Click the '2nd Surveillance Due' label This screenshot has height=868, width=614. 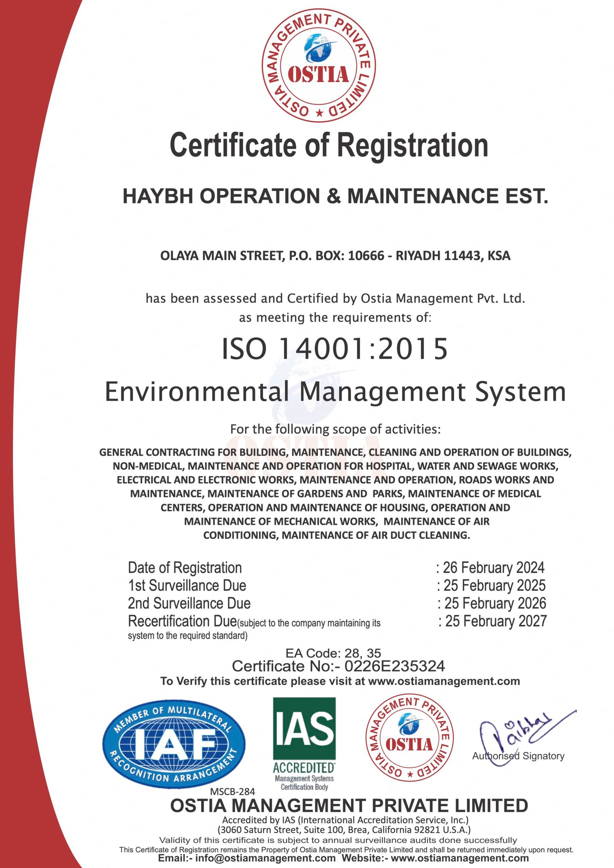click(x=189, y=603)
